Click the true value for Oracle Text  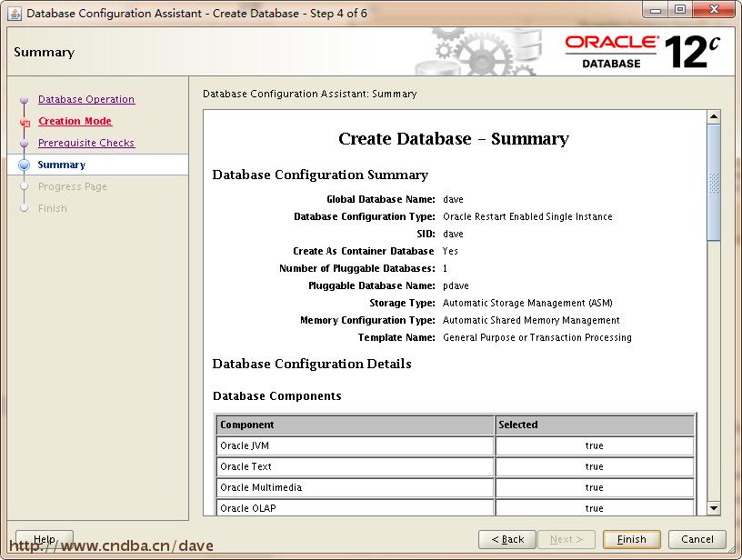pos(595,466)
